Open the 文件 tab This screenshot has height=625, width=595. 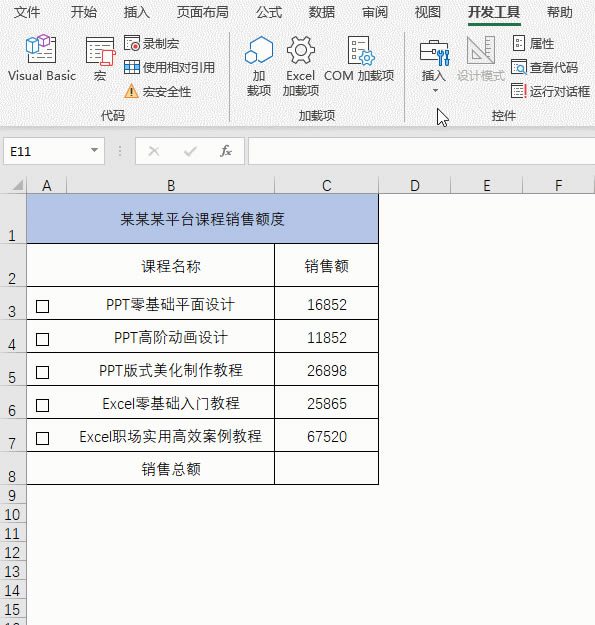(27, 12)
